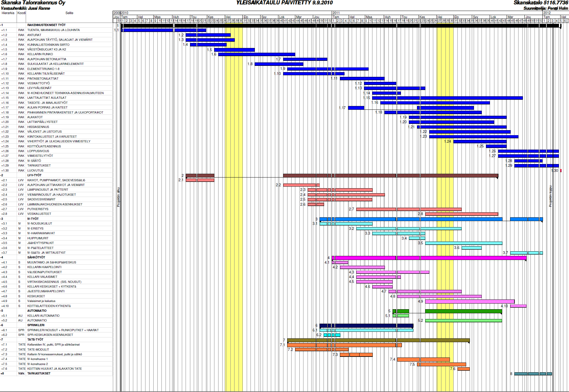This screenshot has height=392, width=569.
Task: Select the cyan Gantt bar labeled 3.6
Action: [472, 248]
